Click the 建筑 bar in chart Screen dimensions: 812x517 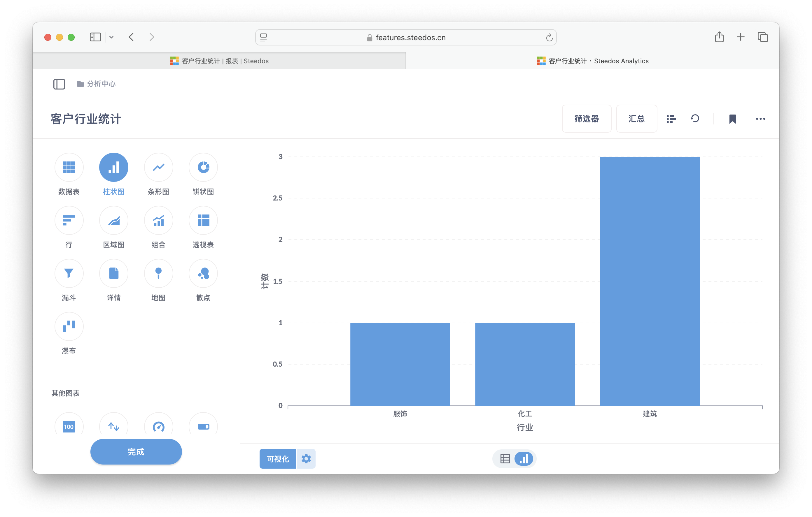pyautogui.click(x=650, y=281)
